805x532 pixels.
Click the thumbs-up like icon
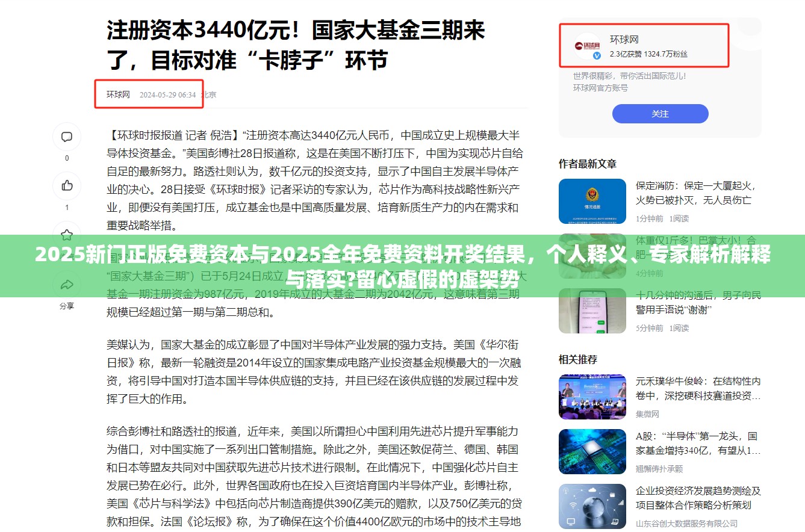click(67, 185)
